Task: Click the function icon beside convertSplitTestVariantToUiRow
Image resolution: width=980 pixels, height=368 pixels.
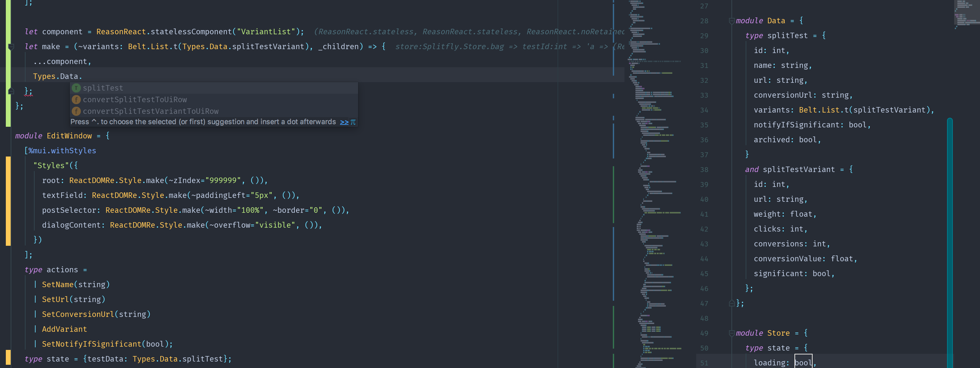Action: coord(76,111)
